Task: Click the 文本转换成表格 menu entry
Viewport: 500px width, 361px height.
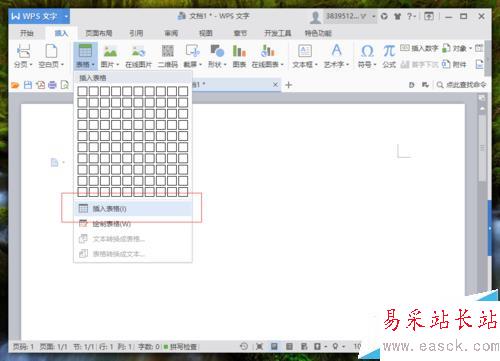Action: pos(133,239)
